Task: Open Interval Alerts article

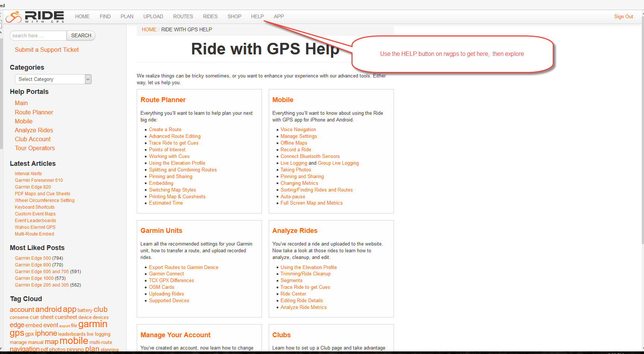Action: (28, 174)
